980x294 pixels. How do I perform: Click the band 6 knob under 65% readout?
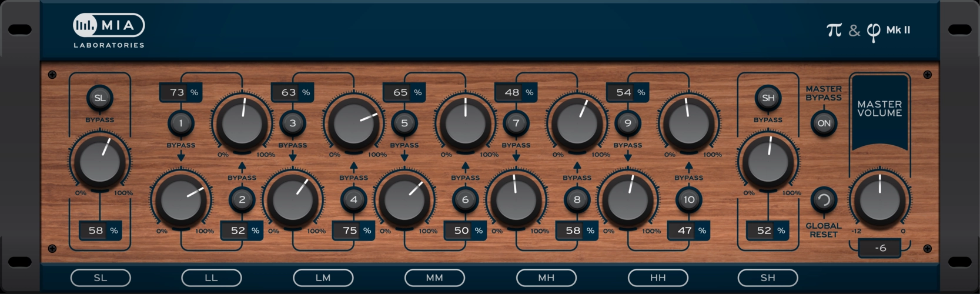point(466,122)
